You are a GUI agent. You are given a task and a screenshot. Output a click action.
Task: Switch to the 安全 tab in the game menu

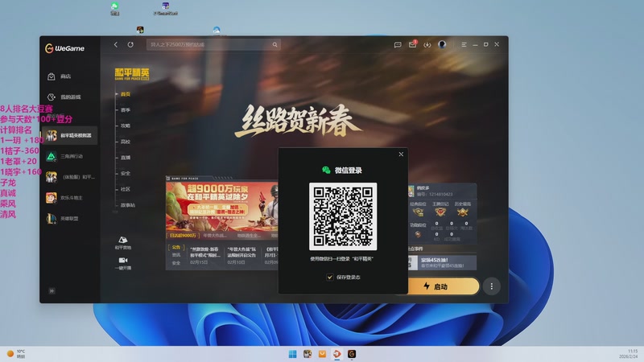(126, 173)
